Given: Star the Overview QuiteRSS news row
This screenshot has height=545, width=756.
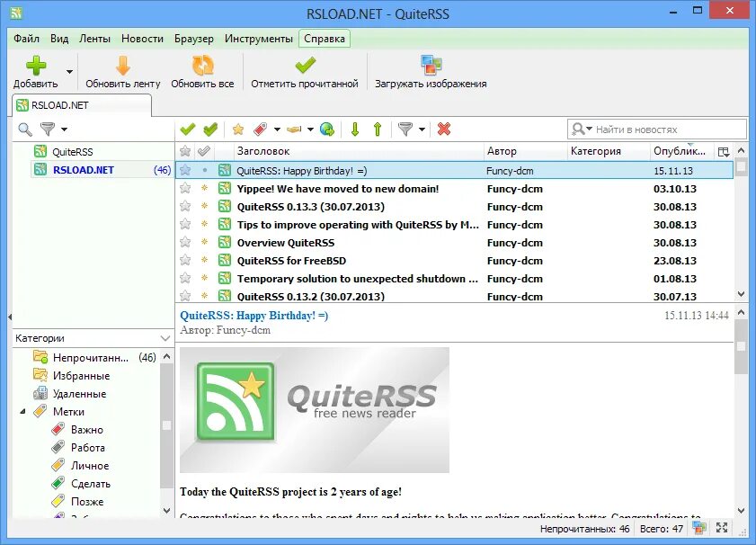Looking at the screenshot, I should [185, 242].
